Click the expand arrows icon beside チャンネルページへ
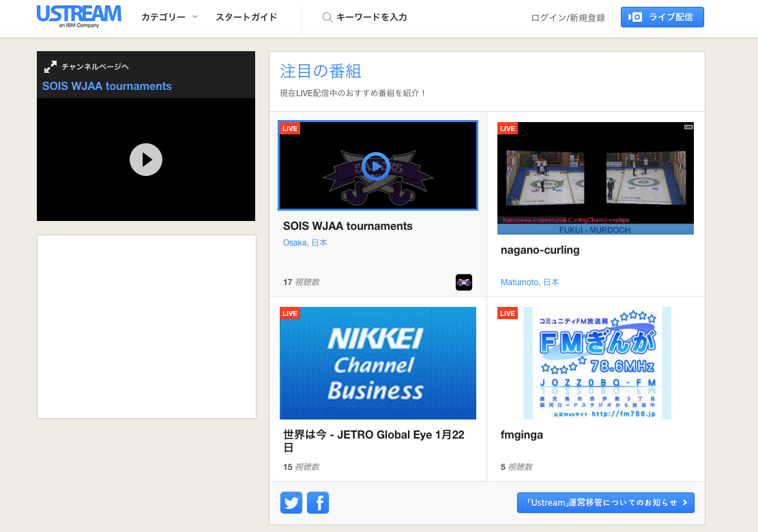The height and width of the screenshot is (532, 758). pos(50,67)
